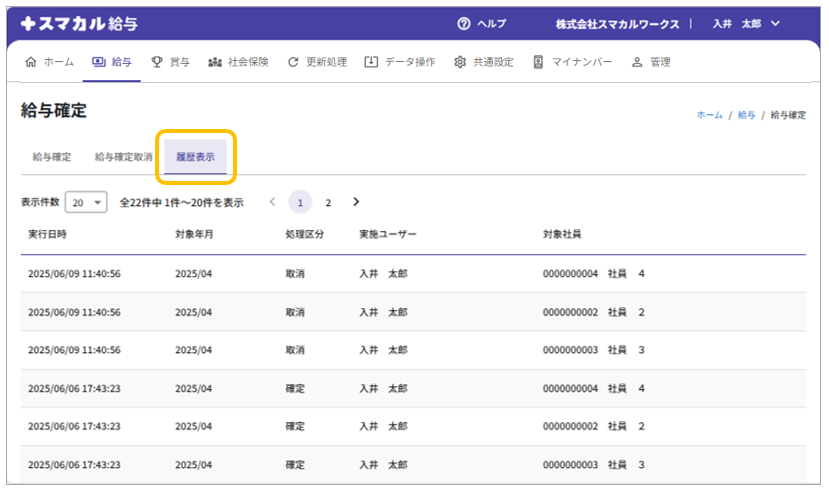Click the 管理 person icon
Viewport: 829px width, 493px height.
click(636, 62)
